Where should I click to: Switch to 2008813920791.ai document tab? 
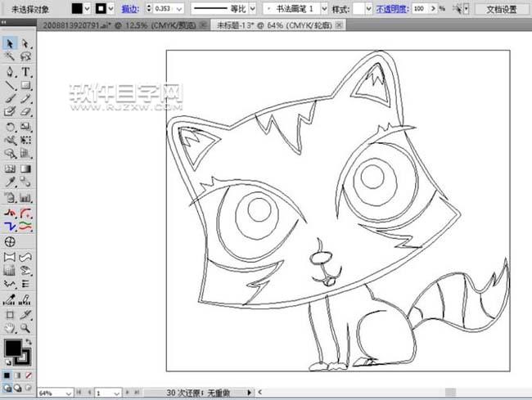click(x=119, y=25)
